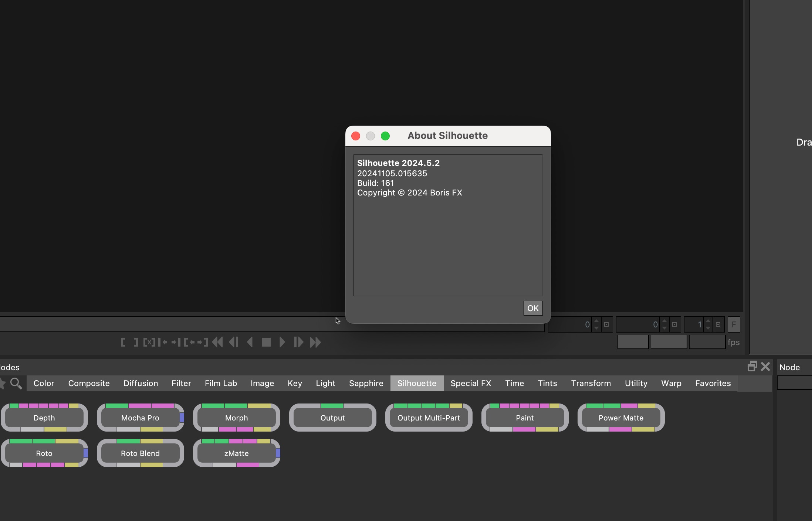Fit the range with bracketed arrows icon
This screenshot has height=521, width=812.
click(196, 342)
